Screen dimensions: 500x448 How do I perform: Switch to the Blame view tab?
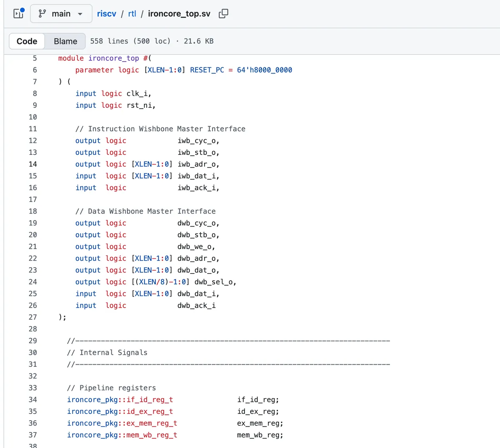65,41
